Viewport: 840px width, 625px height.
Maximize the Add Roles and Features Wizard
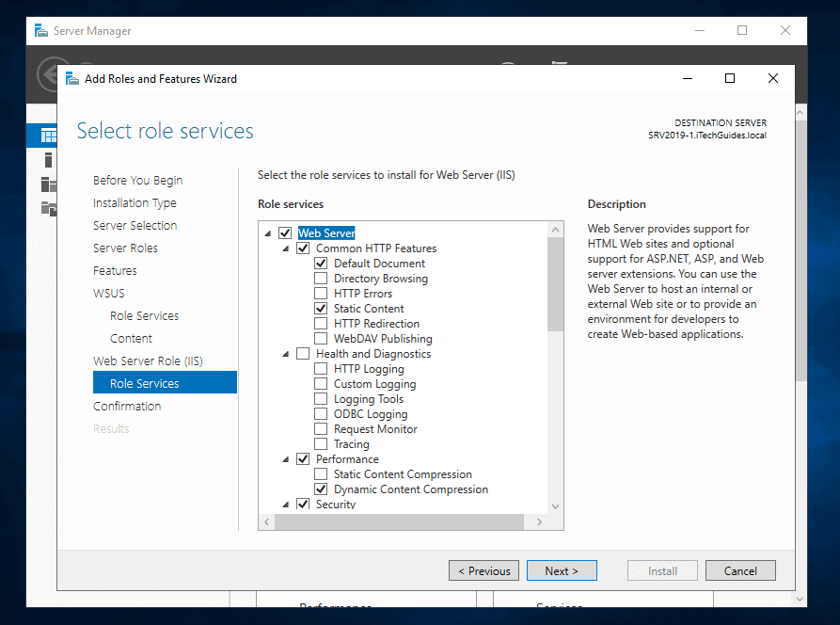click(730, 78)
